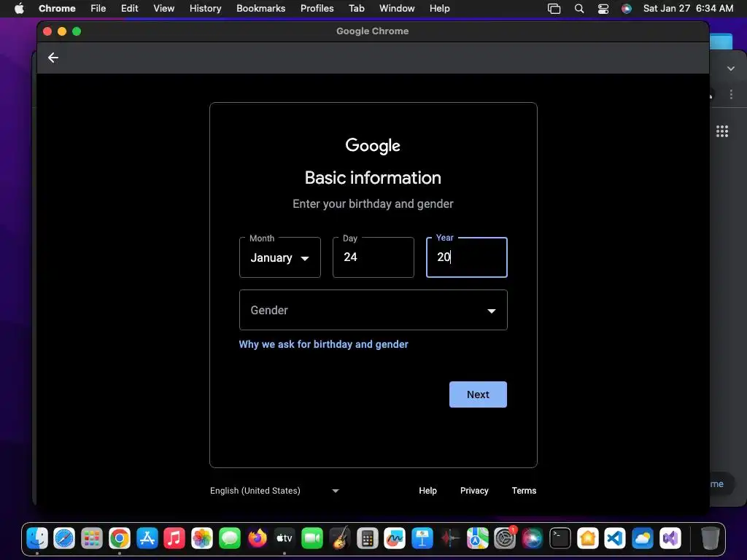747x560 pixels.
Task: Click the date and time in menu bar
Action: tap(688, 9)
